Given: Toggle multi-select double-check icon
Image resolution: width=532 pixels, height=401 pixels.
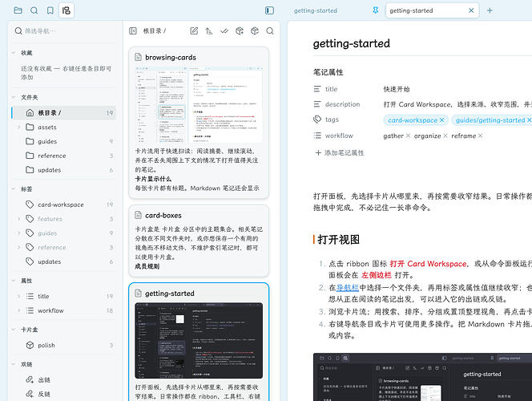Looking at the screenshot, I should [x=224, y=31].
